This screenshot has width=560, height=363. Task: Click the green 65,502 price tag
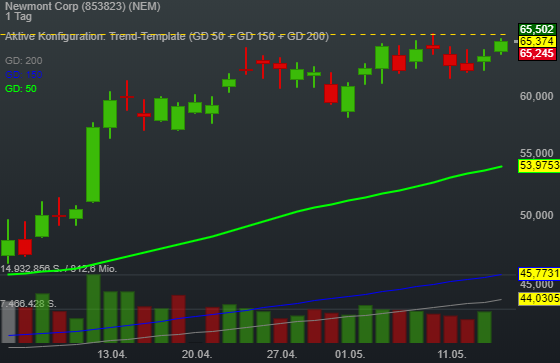coord(537,29)
